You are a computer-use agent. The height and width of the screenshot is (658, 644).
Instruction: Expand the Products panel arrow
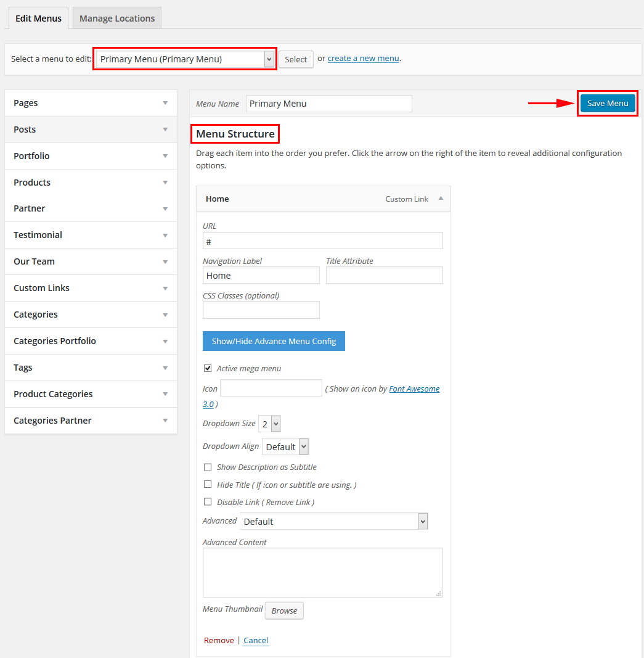(165, 183)
